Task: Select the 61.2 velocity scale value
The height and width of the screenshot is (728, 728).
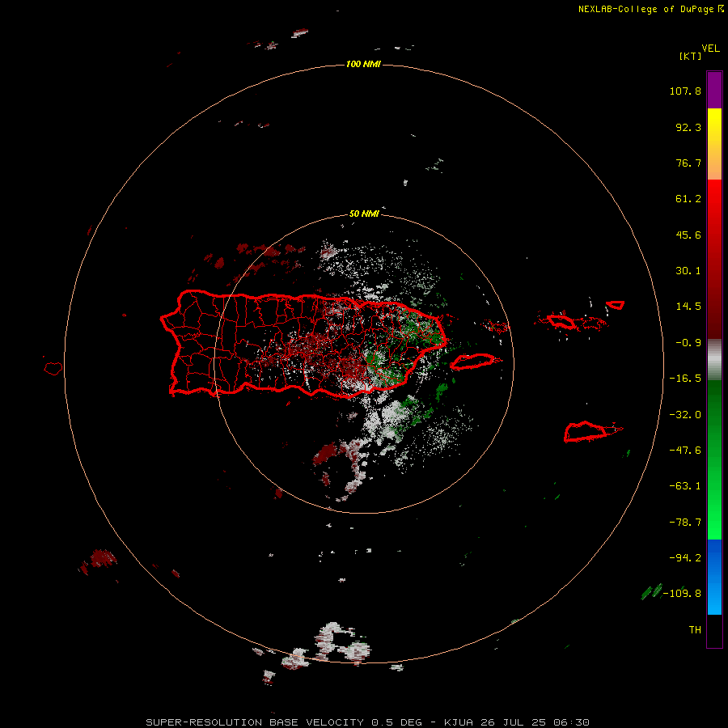Action: coord(688,199)
